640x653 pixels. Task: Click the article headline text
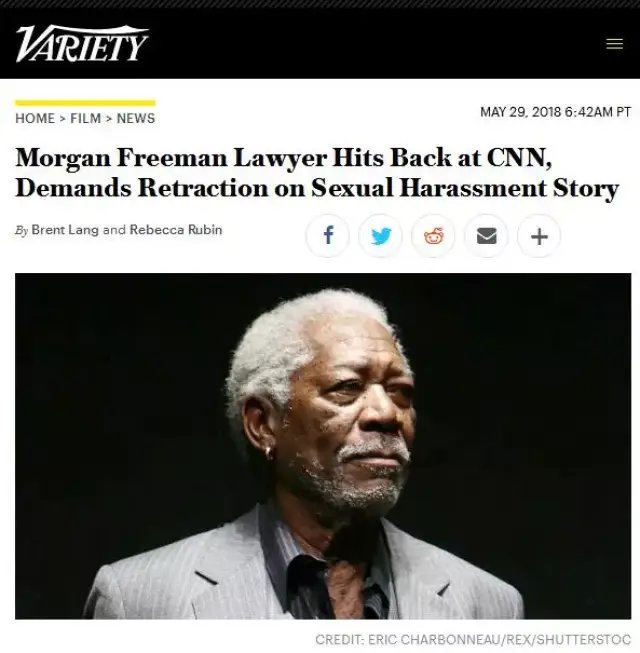tap(317, 173)
